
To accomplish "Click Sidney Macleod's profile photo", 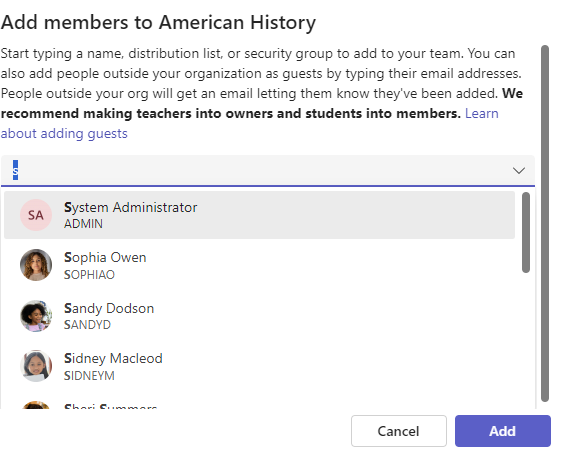I will (x=36, y=366).
